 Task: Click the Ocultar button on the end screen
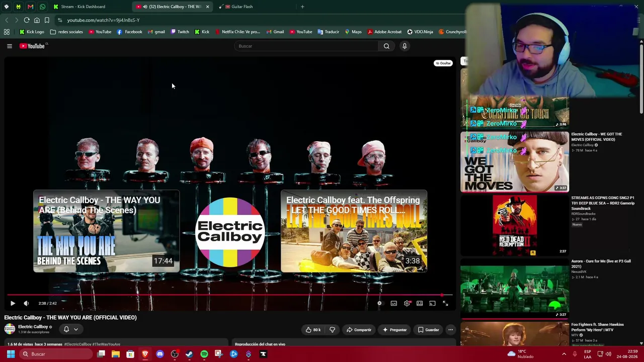coord(443,63)
